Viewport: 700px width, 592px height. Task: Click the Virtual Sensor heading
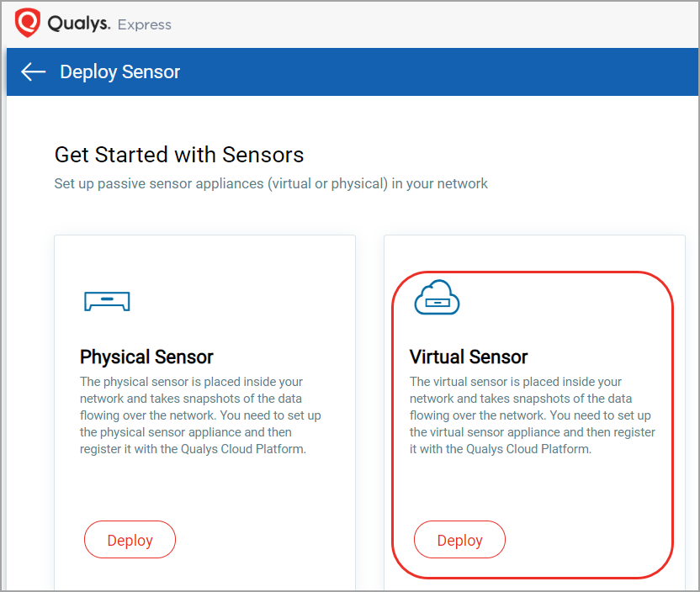click(469, 357)
